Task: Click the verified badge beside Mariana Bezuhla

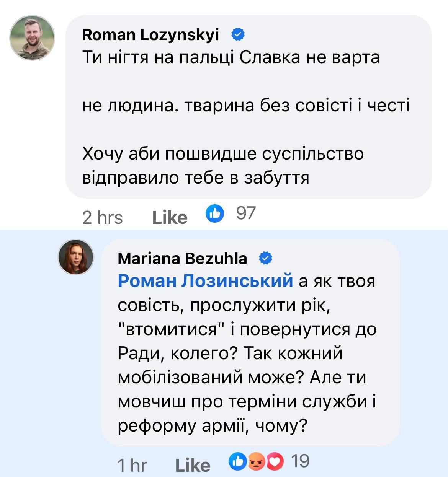Action: [265, 259]
